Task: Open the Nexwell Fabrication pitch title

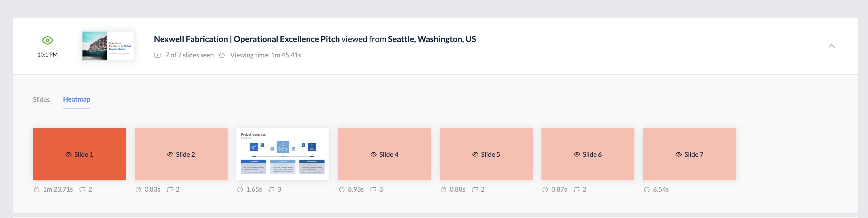Action: pos(246,39)
